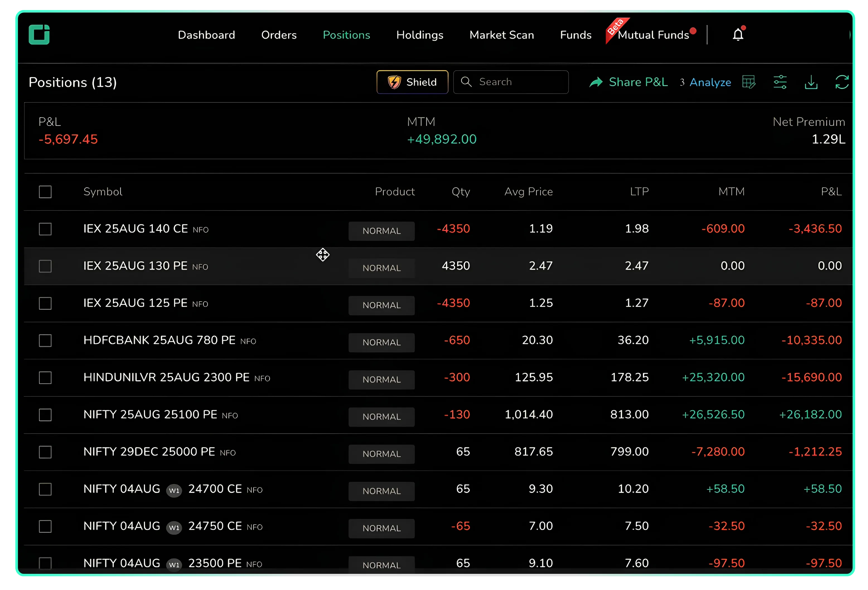Screen dimensions: 868x590
Task: Refresh the positions table
Action: tap(842, 82)
